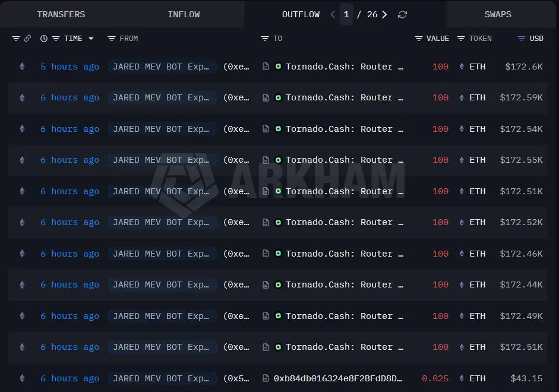Refresh the outflow list
This screenshot has height=392, width=559.
pos(402,15)
